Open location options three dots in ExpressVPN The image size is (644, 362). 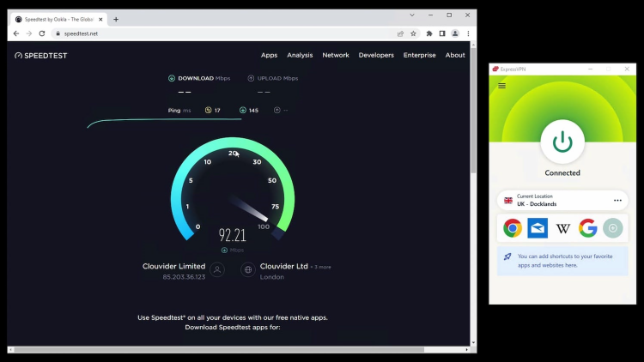617,200
